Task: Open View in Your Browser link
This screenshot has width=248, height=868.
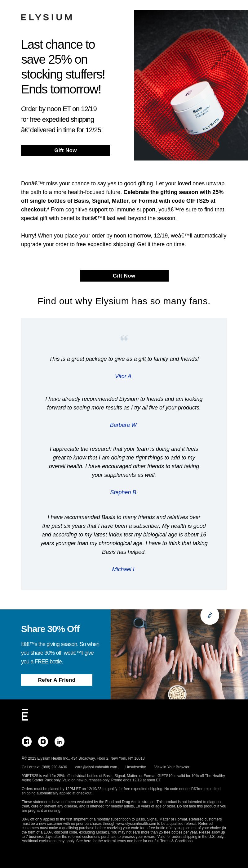Action: point(172,767)
